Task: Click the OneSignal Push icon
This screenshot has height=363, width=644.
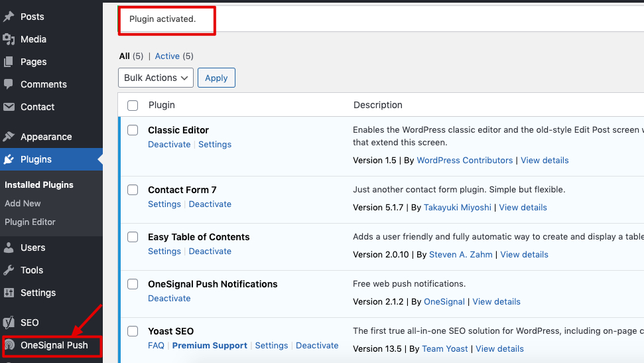Action: 9,345
